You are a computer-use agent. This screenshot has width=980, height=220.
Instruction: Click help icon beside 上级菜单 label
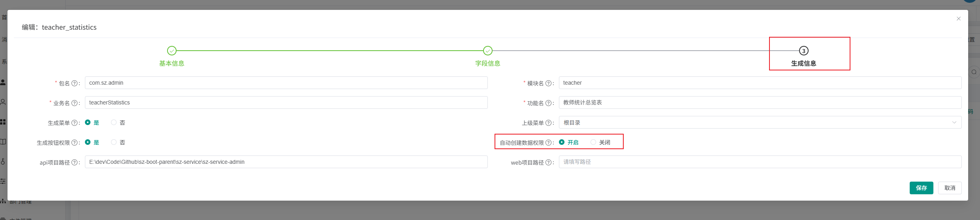click(548, 123)
